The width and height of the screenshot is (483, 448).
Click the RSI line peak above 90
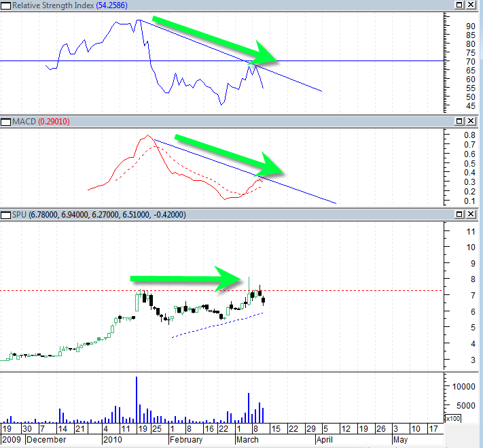tap(139, 20)
